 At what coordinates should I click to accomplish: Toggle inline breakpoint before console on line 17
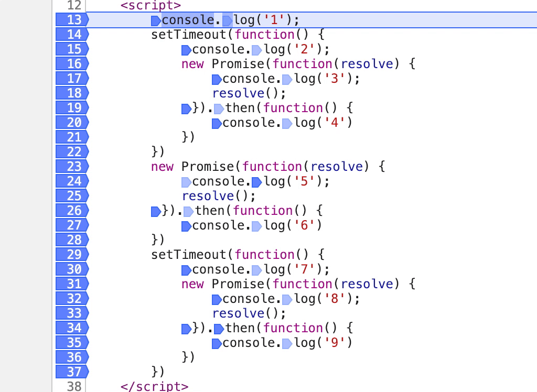point(217,80)
